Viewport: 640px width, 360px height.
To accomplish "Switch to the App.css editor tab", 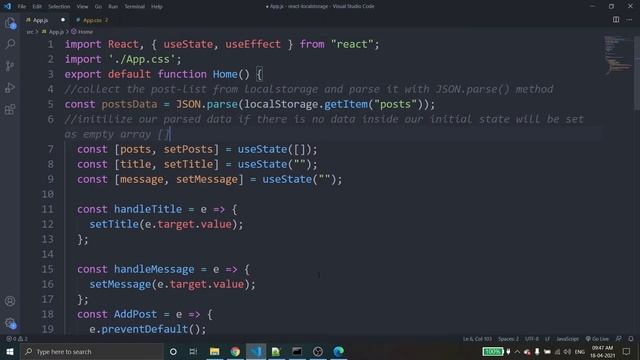I will [x=92, y=20].
